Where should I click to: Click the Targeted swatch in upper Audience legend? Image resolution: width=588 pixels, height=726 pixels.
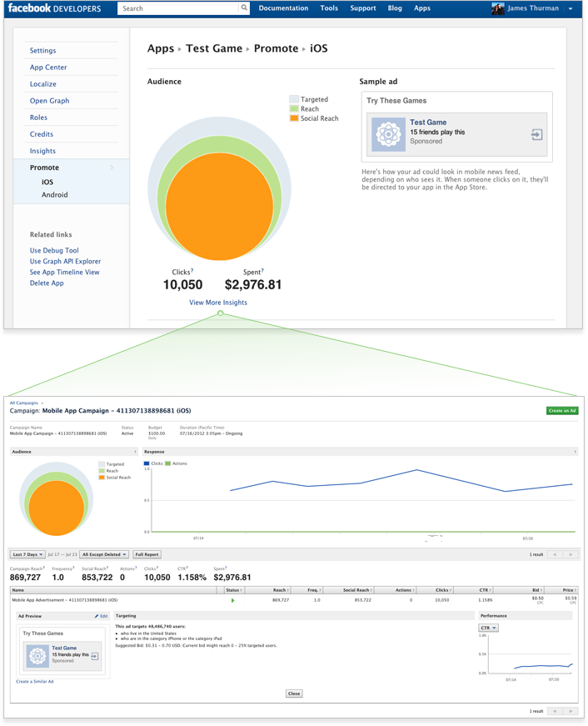point(294,99)
